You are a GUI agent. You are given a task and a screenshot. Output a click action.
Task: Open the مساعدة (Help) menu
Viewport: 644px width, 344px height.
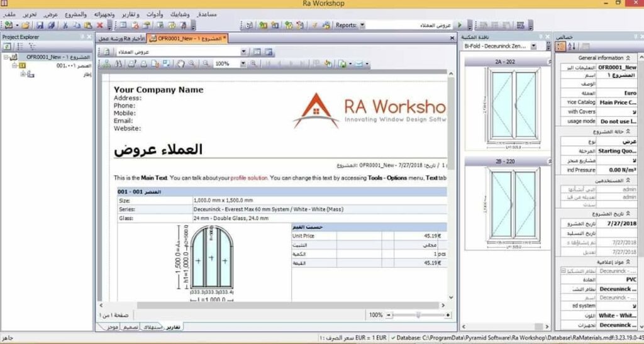206,14
